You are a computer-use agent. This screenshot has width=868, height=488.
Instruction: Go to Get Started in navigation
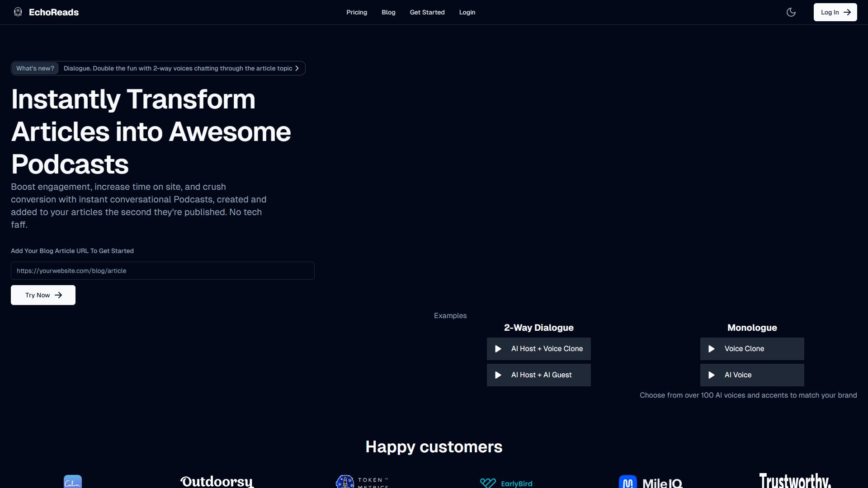pyautogui.click(x=427, y=12)
